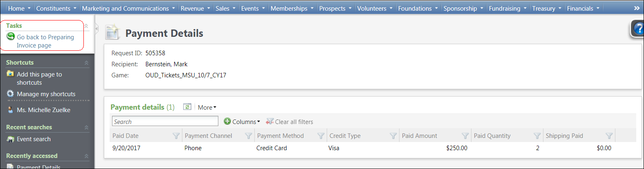
Task: Click the green go-back arrow icon
Action: tap(11, 36)
